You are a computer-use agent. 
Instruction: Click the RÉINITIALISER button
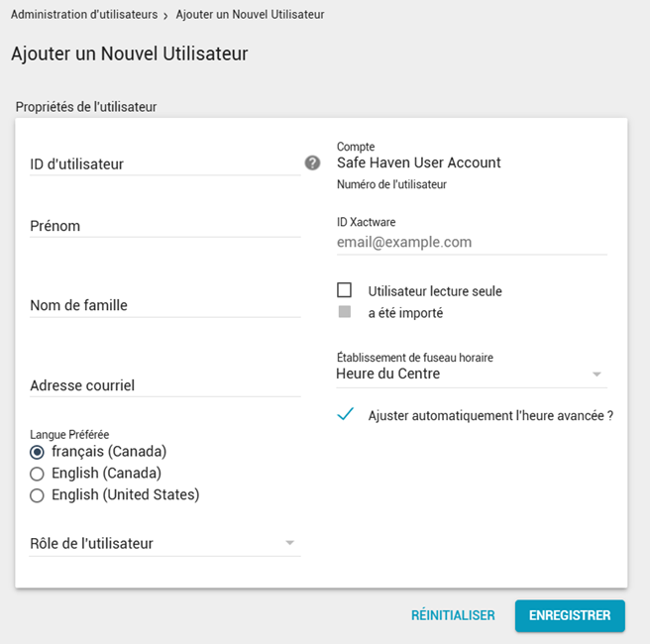(x=453, y=615)
